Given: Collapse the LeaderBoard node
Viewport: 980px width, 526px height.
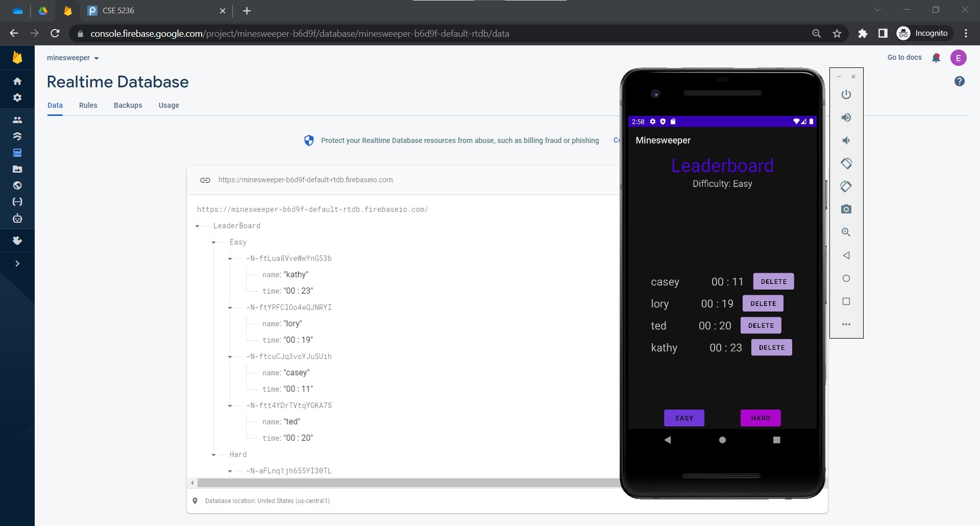Looking at the screenshot, I should click(x=198, y=226).
